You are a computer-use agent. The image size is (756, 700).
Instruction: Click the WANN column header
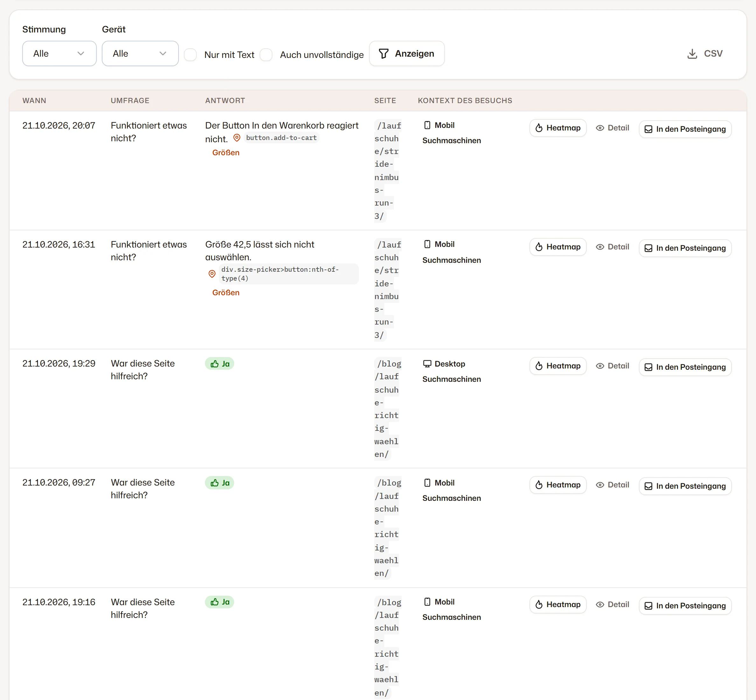[x=34, y=101]
